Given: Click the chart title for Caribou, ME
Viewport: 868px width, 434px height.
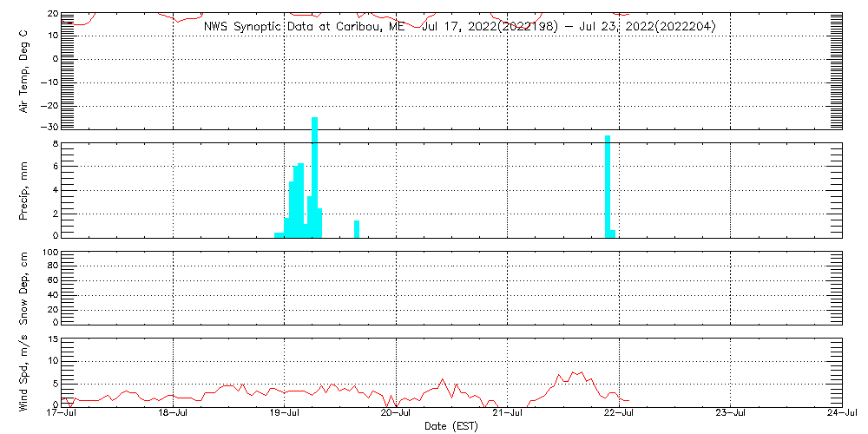Looking at the screenshot, I should 459,26.
